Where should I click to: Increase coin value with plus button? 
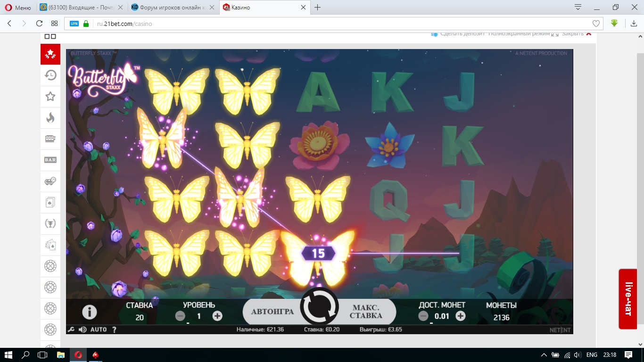tap(461, 316)
